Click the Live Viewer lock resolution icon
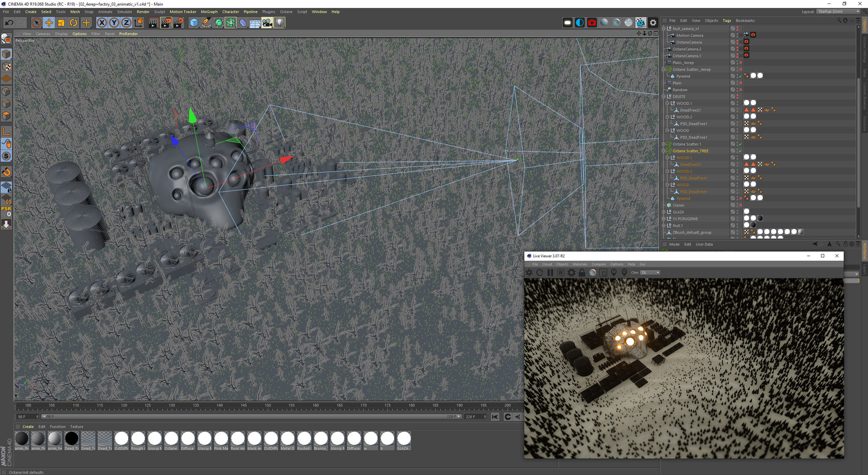 (x=582, y=273)
